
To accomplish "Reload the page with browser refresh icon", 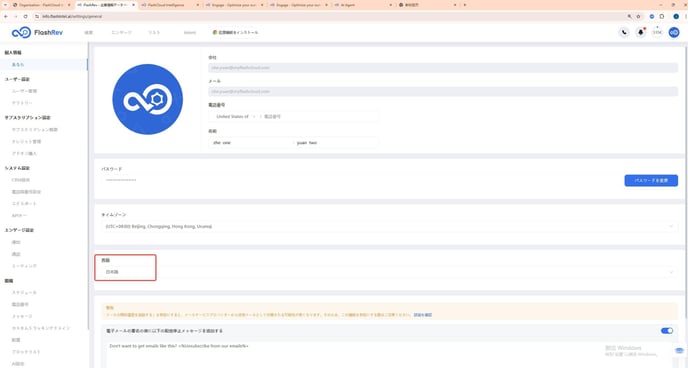I will 25,16.
